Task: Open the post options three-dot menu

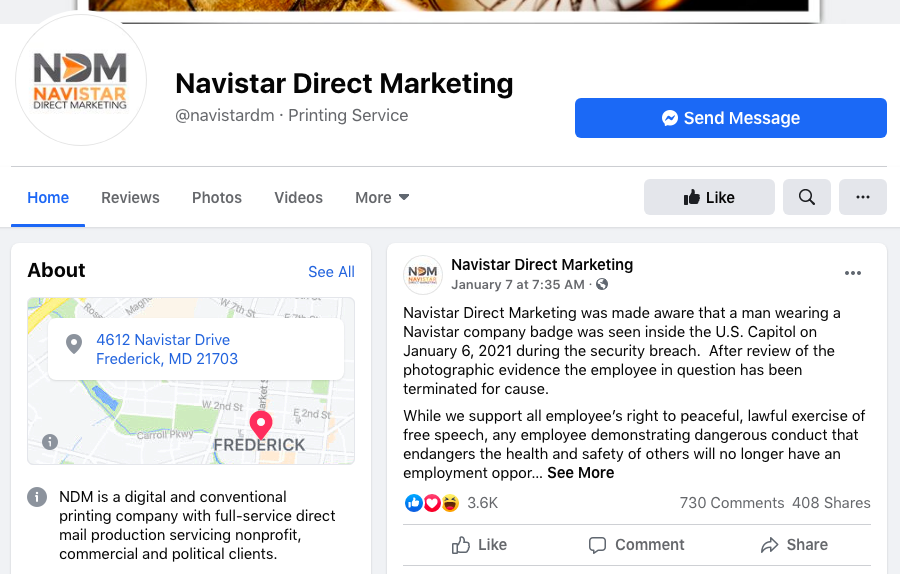Action: tap(853, 273)
